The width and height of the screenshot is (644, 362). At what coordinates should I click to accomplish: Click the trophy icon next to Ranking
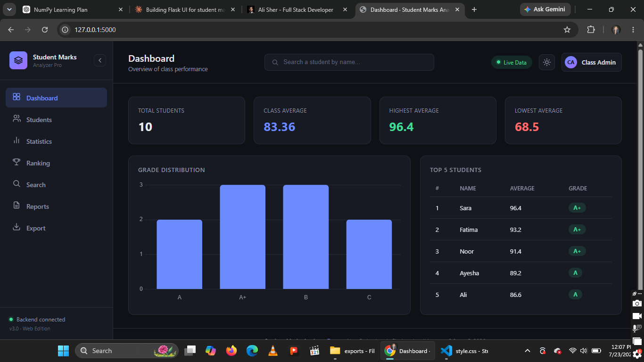(x=17, y=162)
